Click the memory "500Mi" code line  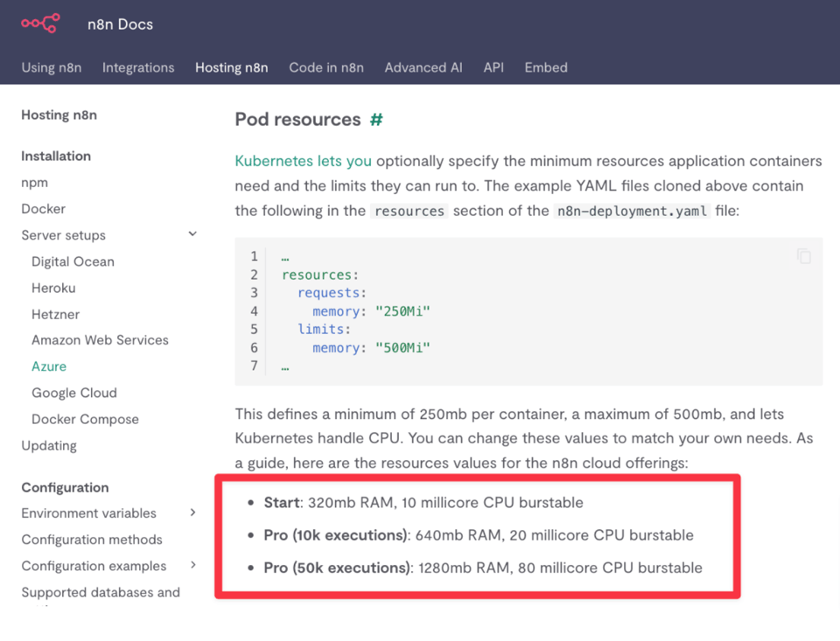[x=371, y=347]
